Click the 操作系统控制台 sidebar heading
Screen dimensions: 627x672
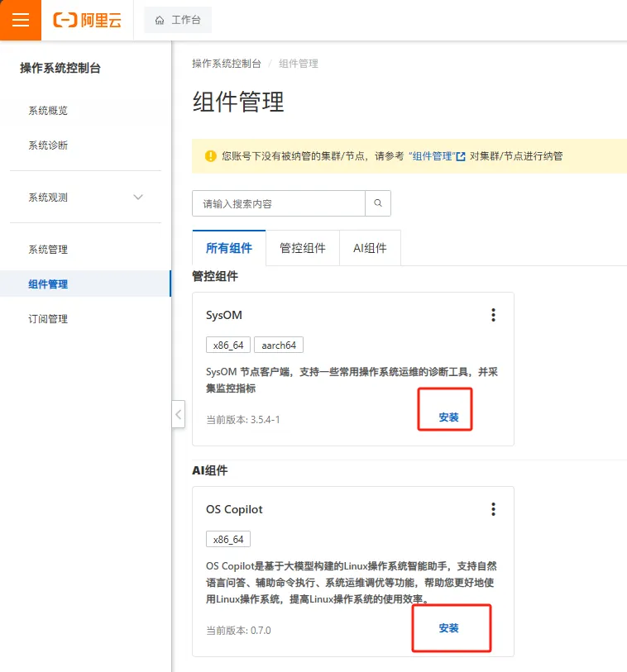(x=60, y=68)
